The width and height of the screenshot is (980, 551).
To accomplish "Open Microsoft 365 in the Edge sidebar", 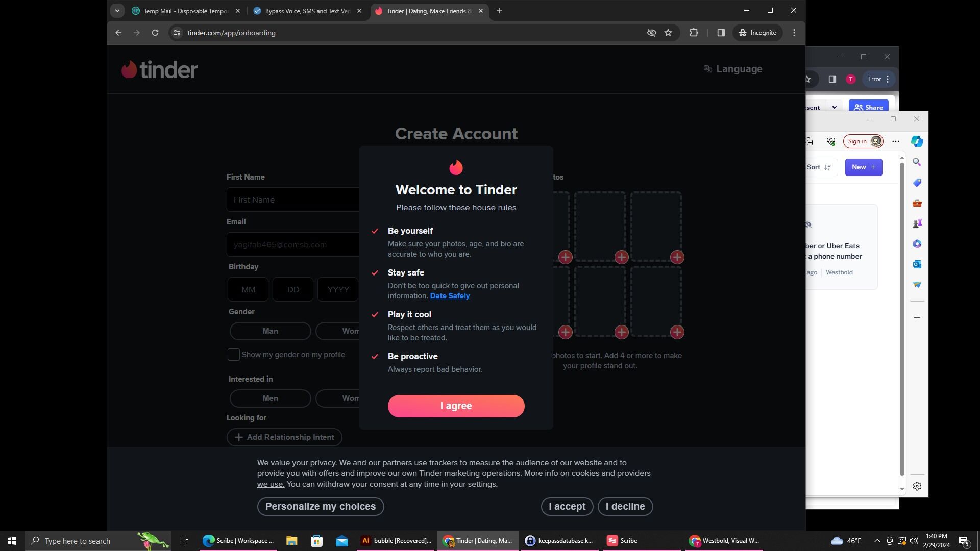I will coord(917,244).
